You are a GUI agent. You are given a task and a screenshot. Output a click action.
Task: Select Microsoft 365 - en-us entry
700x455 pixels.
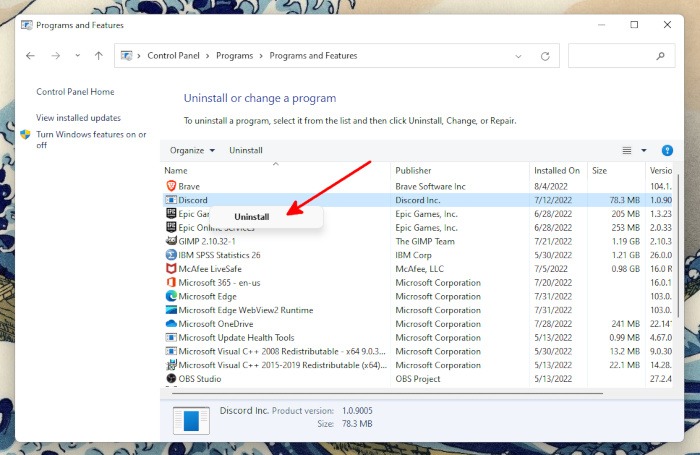point(219,283)
